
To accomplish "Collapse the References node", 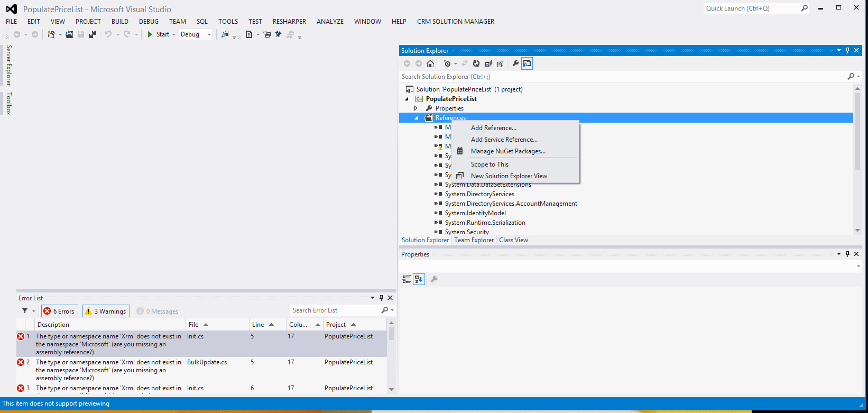I will [x=416, y=118].
